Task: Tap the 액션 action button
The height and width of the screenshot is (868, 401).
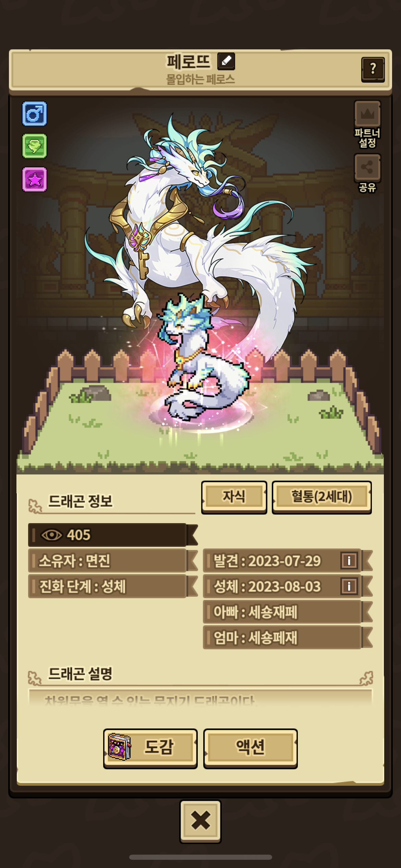Action: click(251, 748)
